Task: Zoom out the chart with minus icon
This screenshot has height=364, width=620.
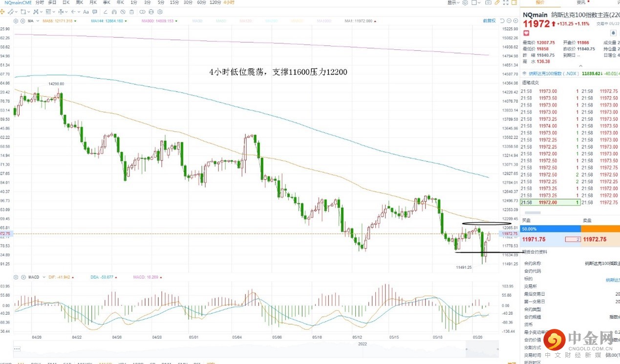Action: (509, 21)
